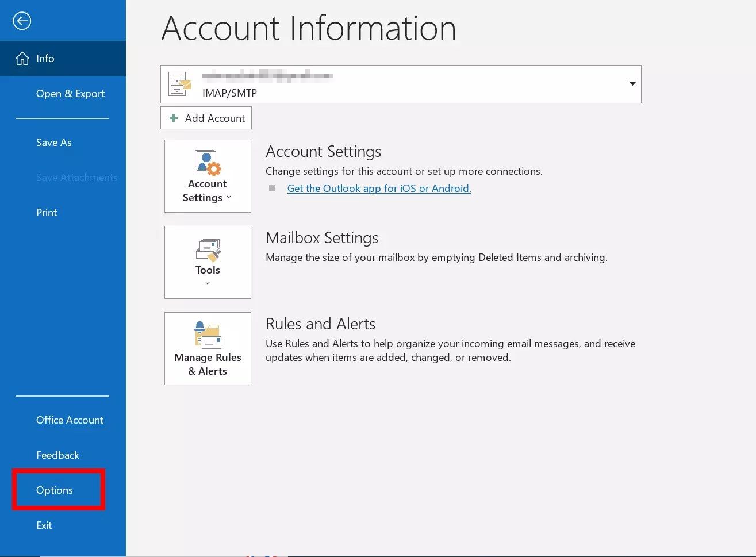Select Save As in the sidebar
Screen dimensions: 756x557
[x=53, y=142]
